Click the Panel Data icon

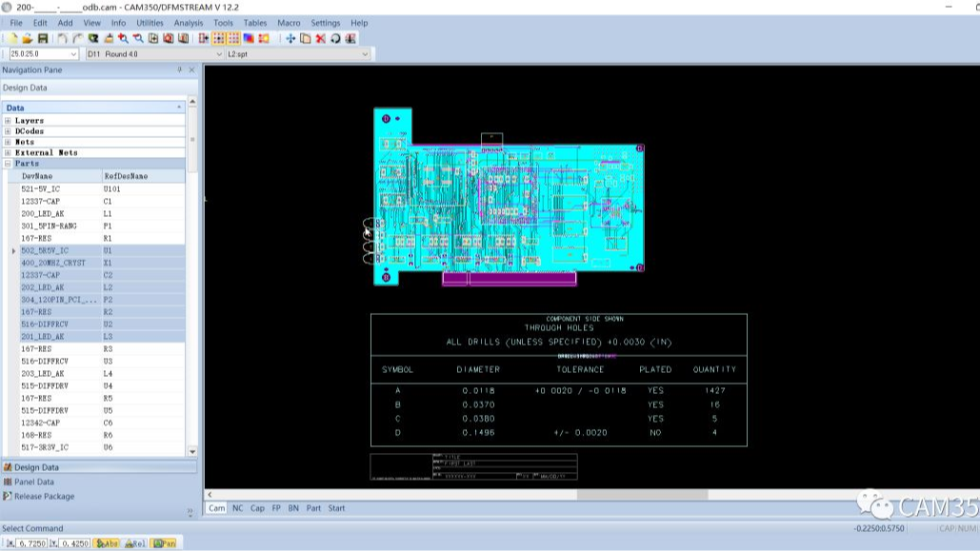click(x=8, y=482)
